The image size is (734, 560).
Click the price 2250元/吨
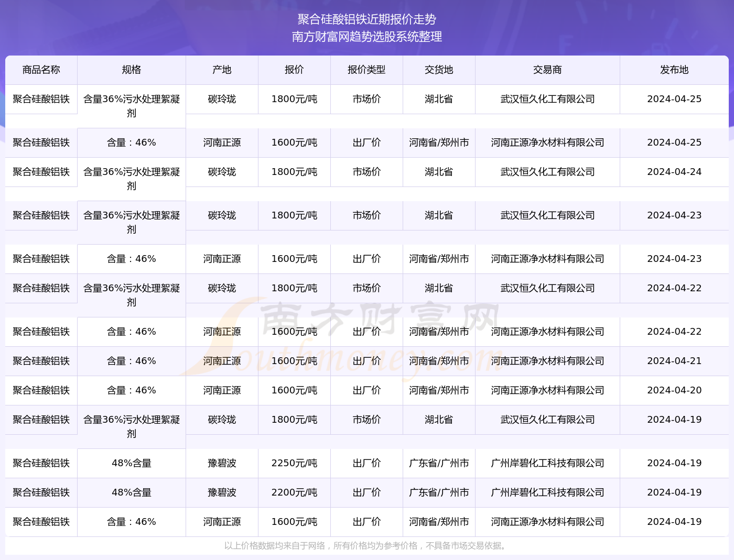pos(295,463)
